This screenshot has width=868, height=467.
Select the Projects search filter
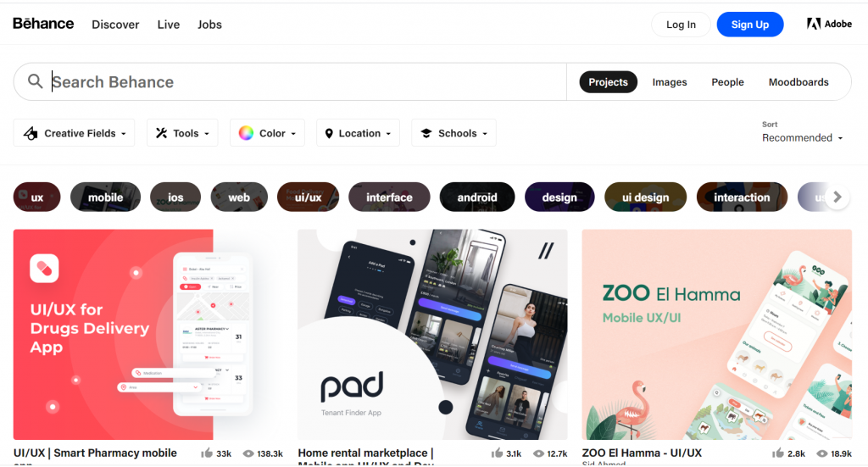coord(608,82)
